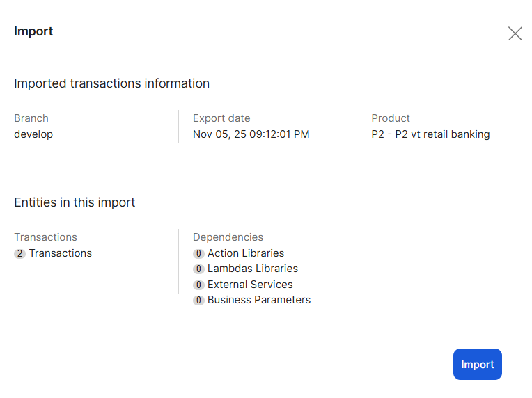Click the Dependencies column header
The width and height of the screenshot is (532, 398).
tap(228, 237)
